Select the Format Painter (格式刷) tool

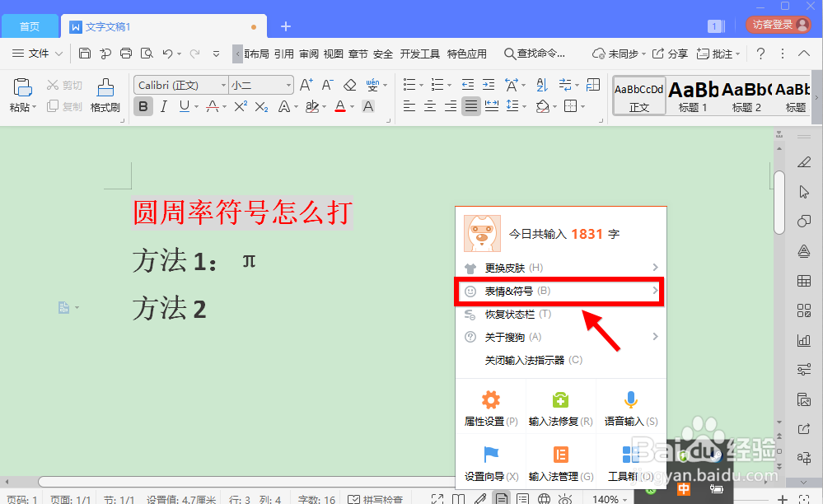(x=105, y=95)
